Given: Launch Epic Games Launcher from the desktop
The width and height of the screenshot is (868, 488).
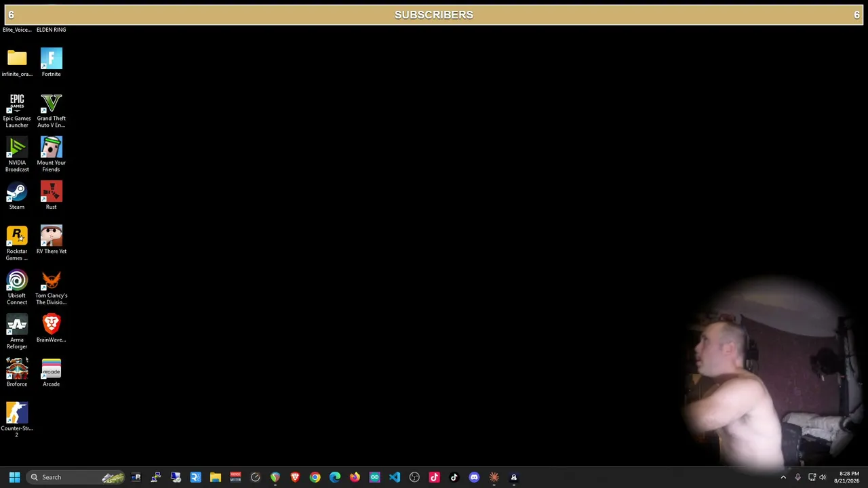Looking at the screenshot, I should [x=17, y=110].
